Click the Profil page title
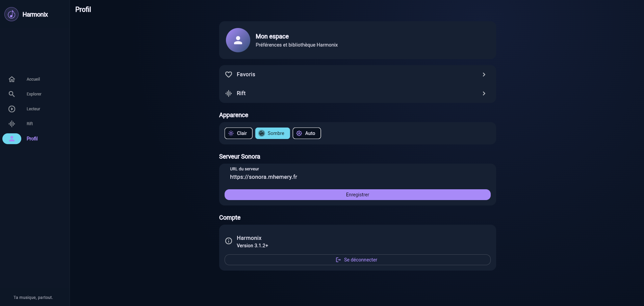This screenshot has height=306, width=644. 83,9
